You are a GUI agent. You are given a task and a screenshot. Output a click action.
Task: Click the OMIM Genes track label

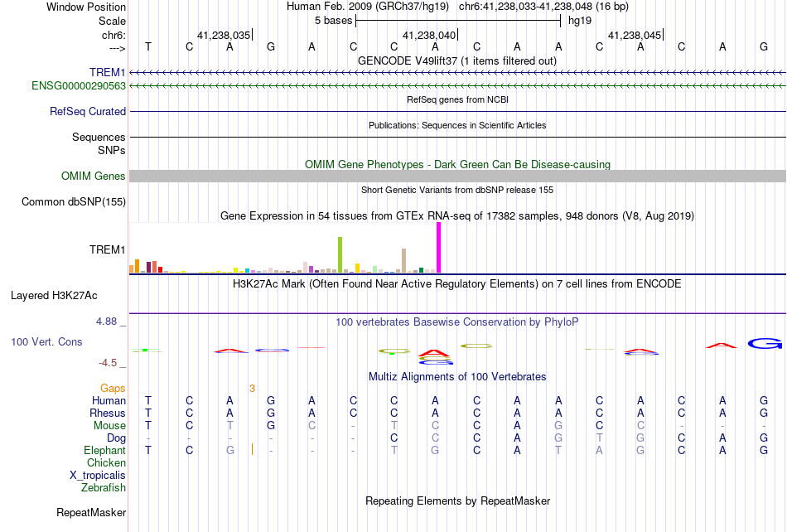point(94,177)
